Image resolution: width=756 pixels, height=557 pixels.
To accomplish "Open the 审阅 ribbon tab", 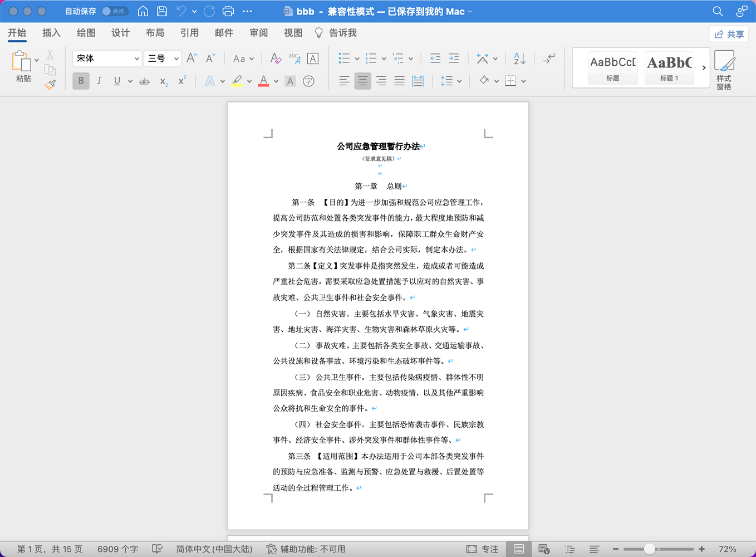I will 258,33.
